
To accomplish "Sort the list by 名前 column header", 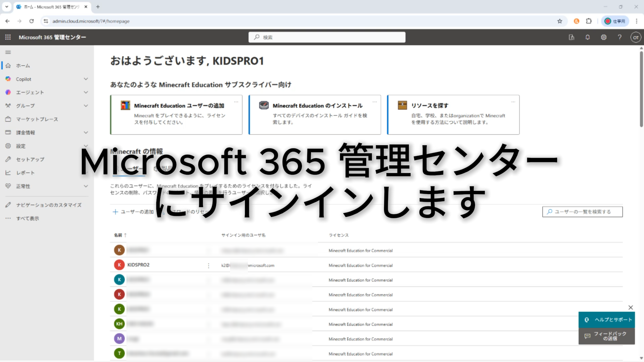I will [x=118, y=235].
